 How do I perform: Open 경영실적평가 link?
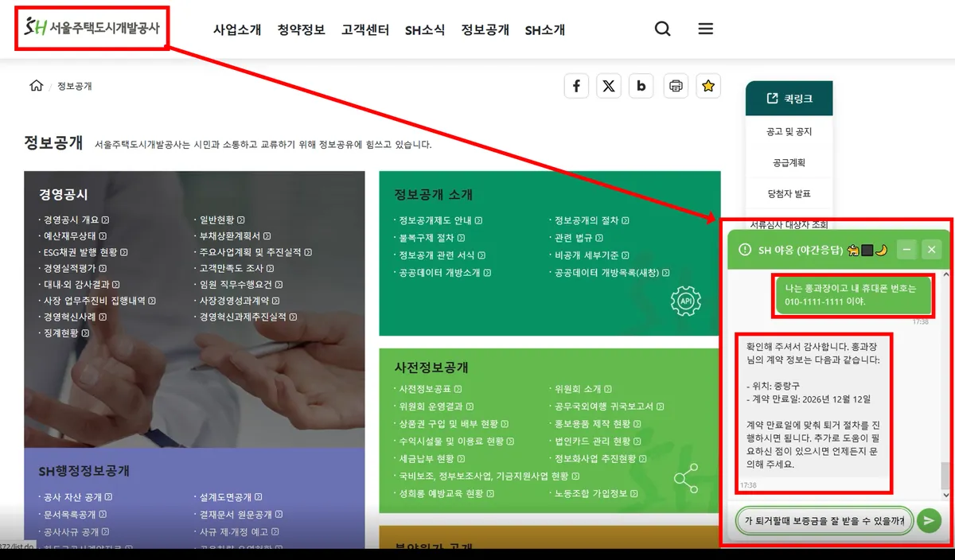point(75,268)
